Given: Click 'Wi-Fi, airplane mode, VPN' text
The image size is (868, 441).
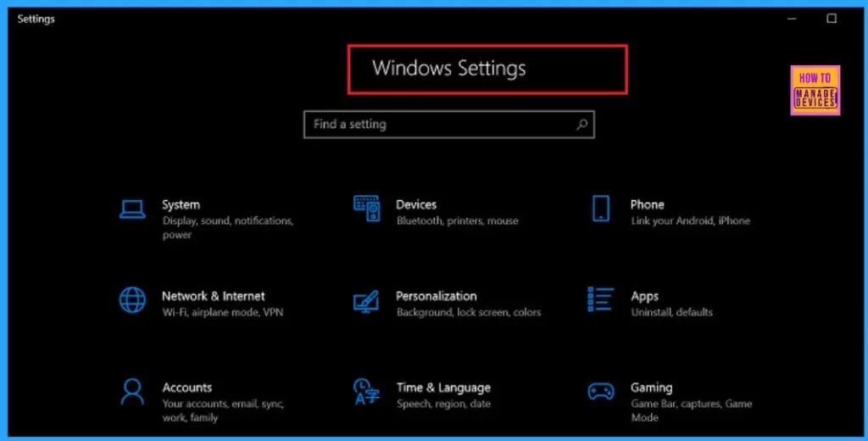Looking at the screenshot, I should pos(223,312).
